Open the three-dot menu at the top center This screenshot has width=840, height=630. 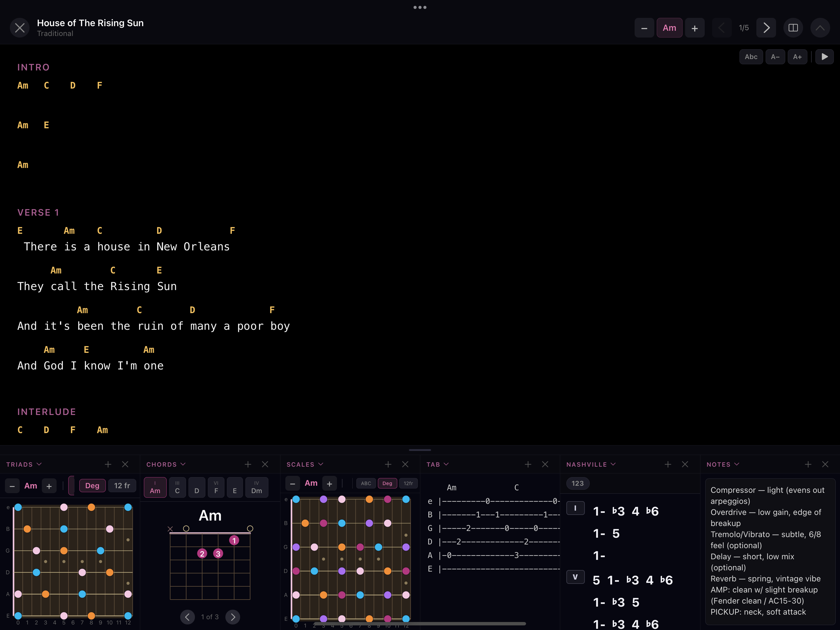click(420, 7)
